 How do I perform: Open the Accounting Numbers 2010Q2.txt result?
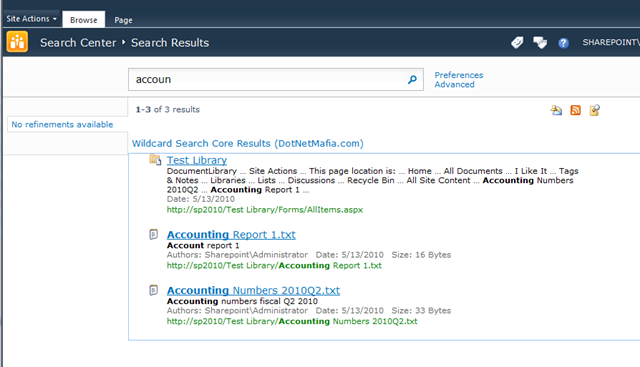pyautogui.click(x=253, y=290)
